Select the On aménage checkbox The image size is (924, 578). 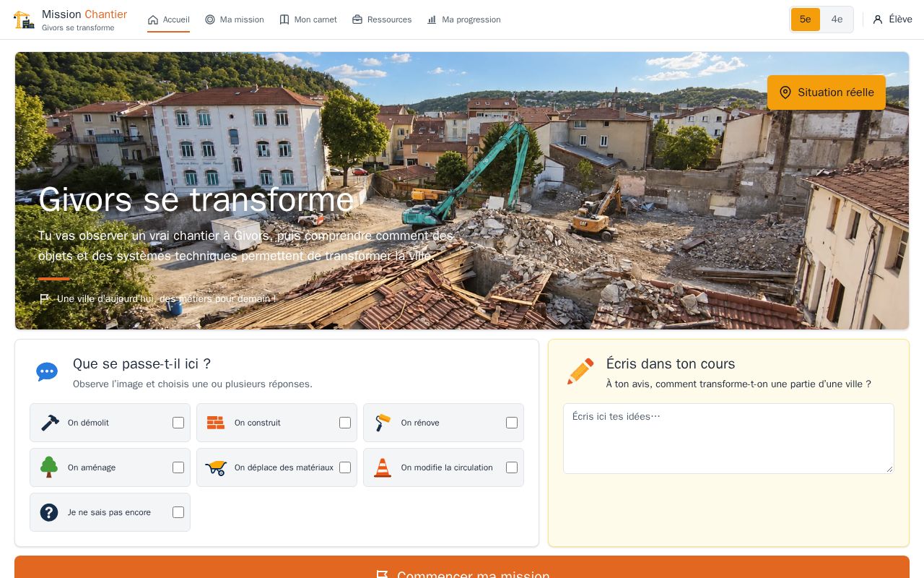(x=178, y=467)
